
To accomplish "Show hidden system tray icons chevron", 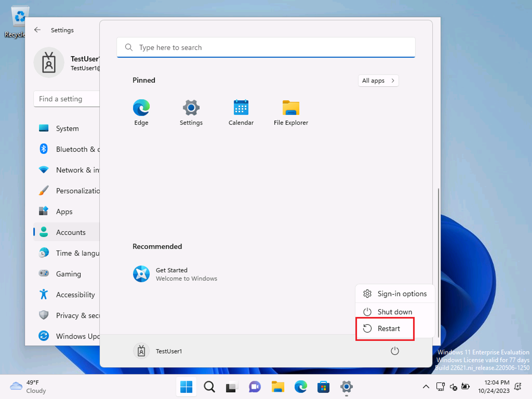I will [426, 387].
